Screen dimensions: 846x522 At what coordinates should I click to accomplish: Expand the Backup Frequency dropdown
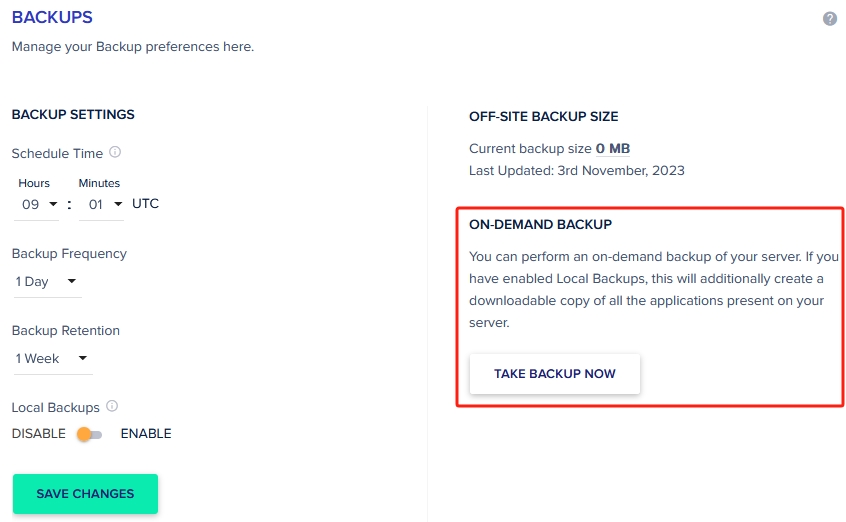(x=46, y=282)
